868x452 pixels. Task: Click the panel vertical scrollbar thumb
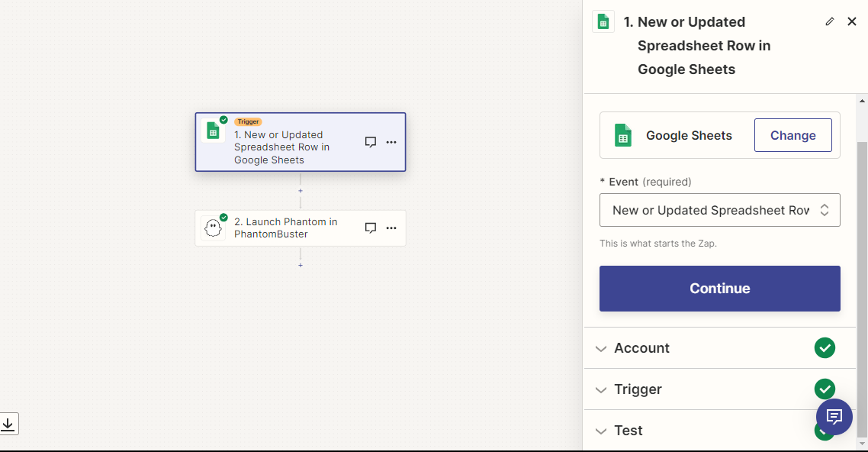862,289
